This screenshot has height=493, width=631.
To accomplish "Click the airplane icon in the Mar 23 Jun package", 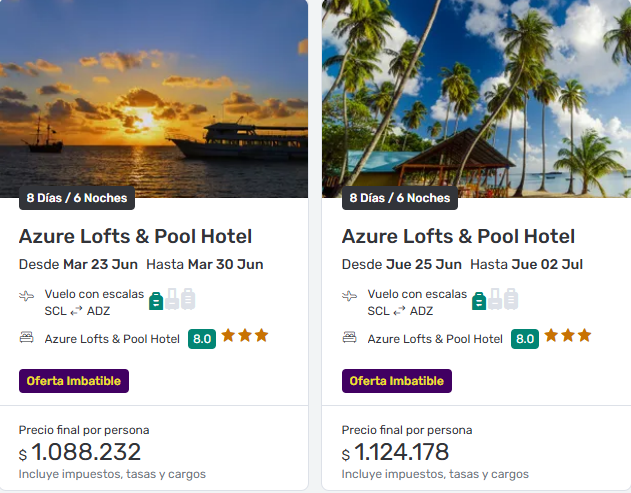I will coord(27,296).
